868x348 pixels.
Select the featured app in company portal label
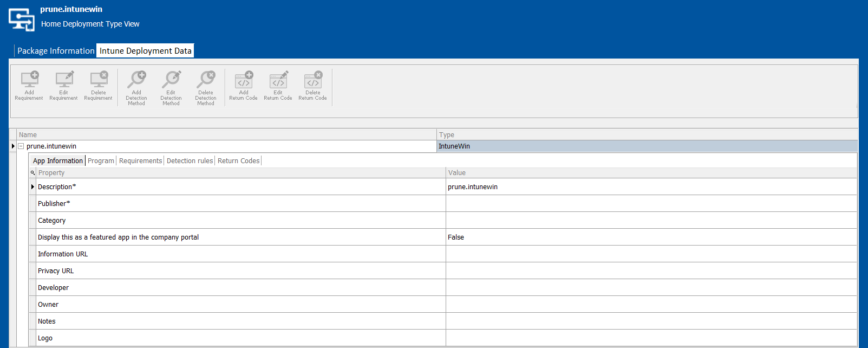(118, 237)
